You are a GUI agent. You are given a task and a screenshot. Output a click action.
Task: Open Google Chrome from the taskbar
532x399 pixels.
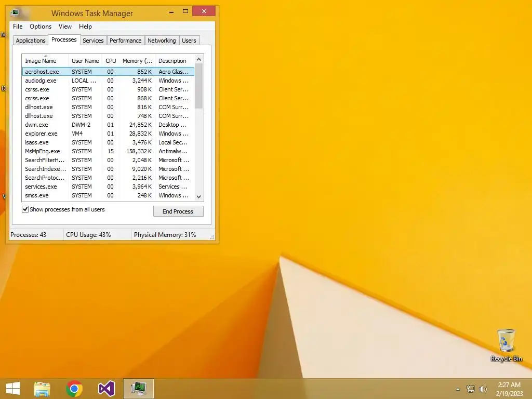click(74, 389)
